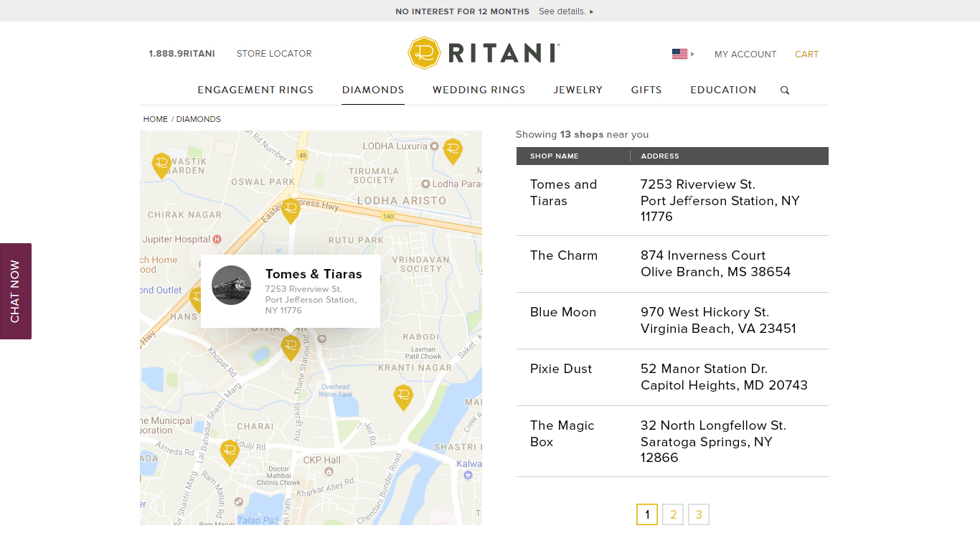Viewport: 980px width, 551px height.
Task: Click Home in the breadcrumb trail
Action: 155,119
